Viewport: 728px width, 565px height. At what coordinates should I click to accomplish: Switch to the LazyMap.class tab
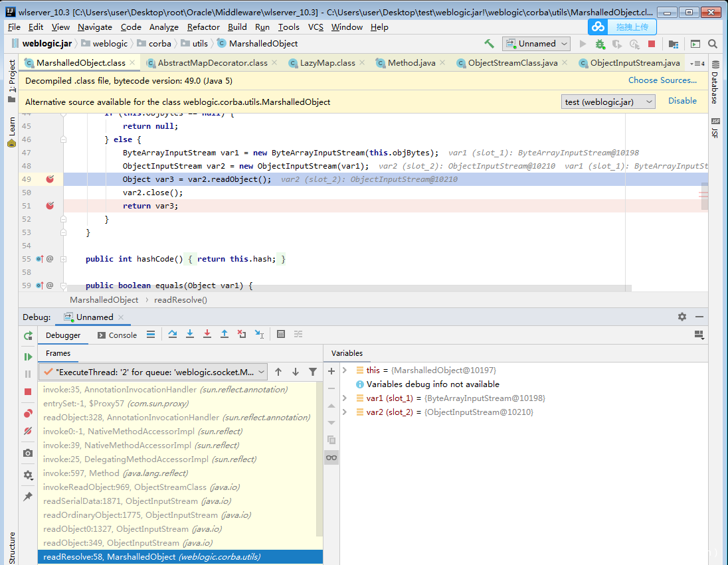tap(327, 63)
